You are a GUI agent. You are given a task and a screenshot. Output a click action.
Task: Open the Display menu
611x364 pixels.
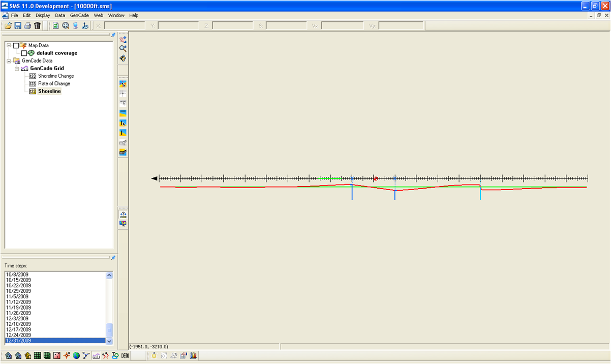pos(43,15)
